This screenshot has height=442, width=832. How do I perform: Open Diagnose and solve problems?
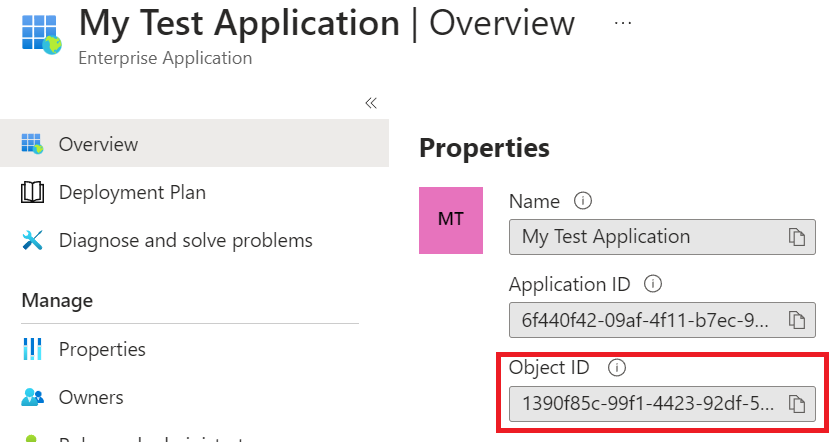click(185, 240)
